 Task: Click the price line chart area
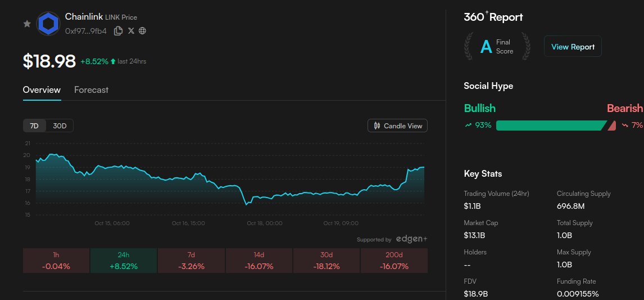pyautogui.click(x=230, y=179)
